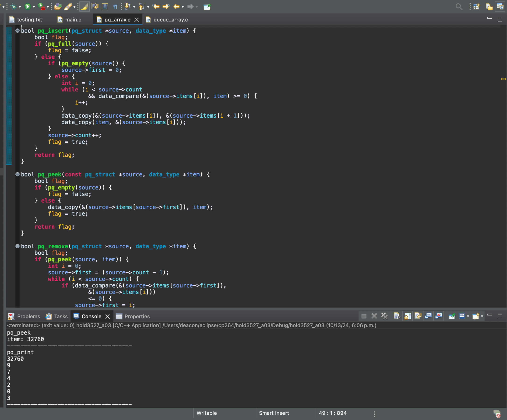Toggle Show Console When Standard Error Changes
Image resolution: width=507 pixels, height=420 pixels.
pyautogui.click(x=439, y=316)
